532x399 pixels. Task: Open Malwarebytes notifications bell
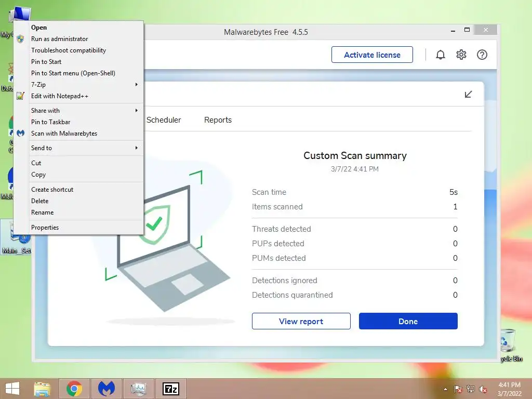coord(440,55)
